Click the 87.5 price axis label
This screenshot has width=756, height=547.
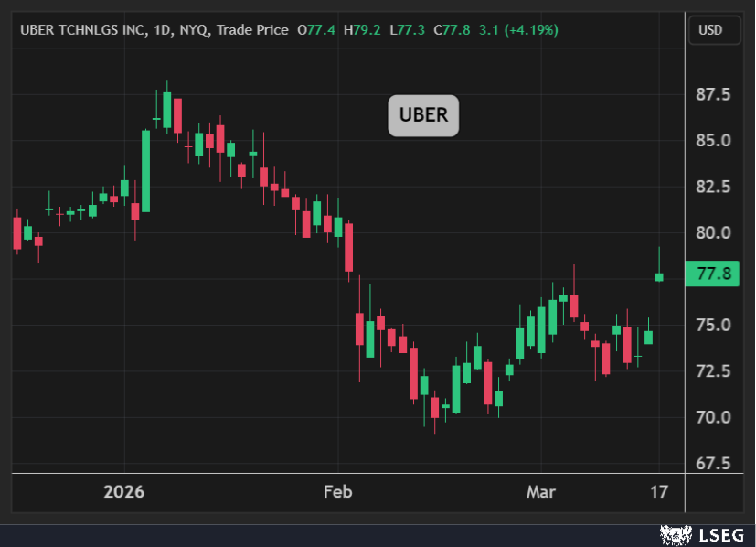pyautogui.click(x=713, y=95)
